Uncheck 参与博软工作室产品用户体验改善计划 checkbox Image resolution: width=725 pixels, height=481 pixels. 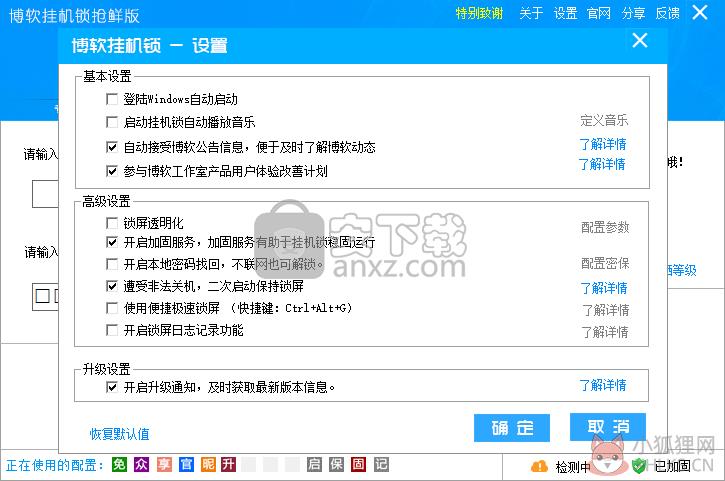tap(111, 171)
